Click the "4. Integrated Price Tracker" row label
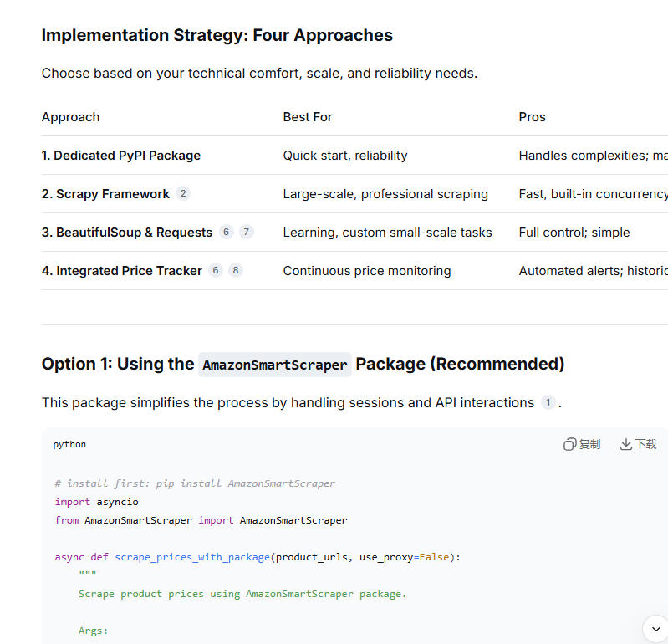This screenshot has width=668, height=644. [x=122, y=271]
